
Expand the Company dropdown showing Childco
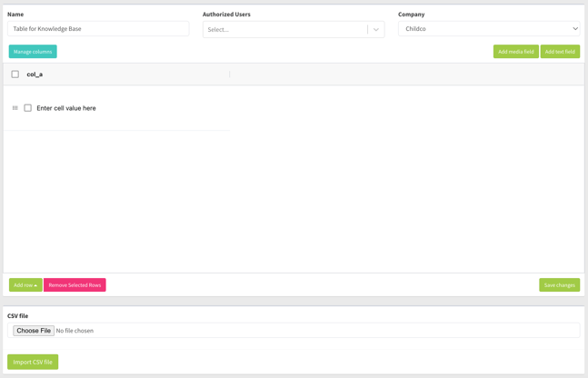[x=489, y=29]
